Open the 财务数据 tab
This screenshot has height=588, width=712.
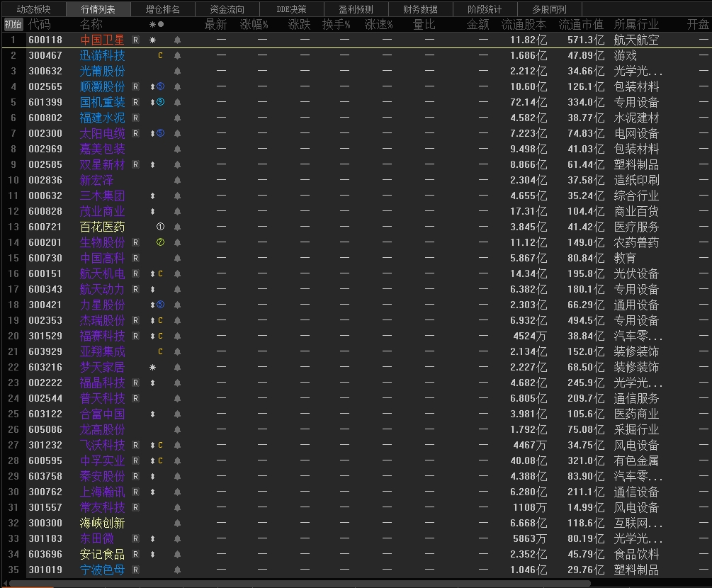[421, 9]
